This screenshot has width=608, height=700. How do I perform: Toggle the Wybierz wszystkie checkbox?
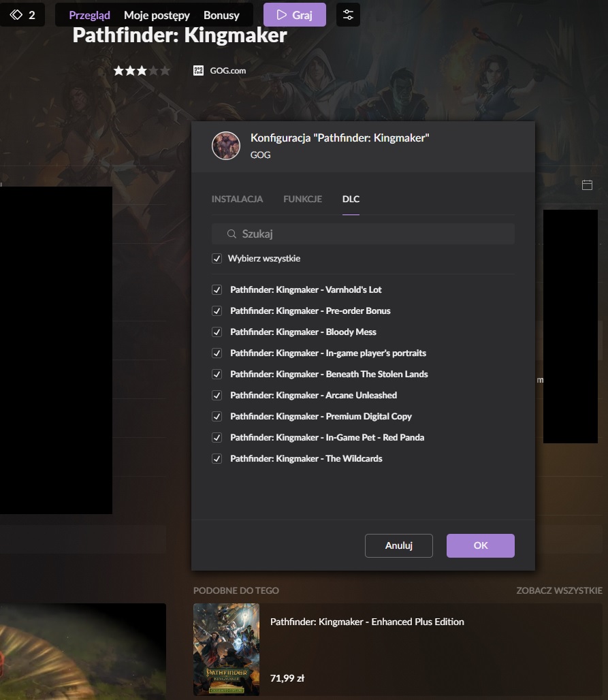(217, 259)
